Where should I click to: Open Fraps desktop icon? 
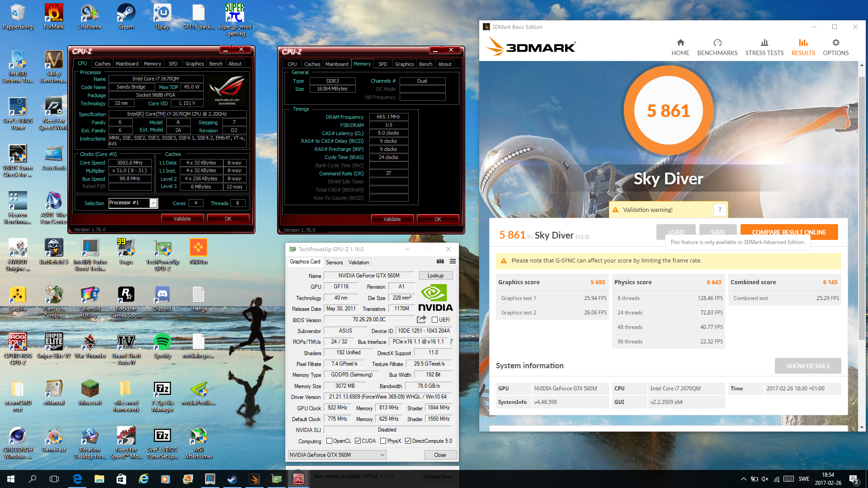126,251
